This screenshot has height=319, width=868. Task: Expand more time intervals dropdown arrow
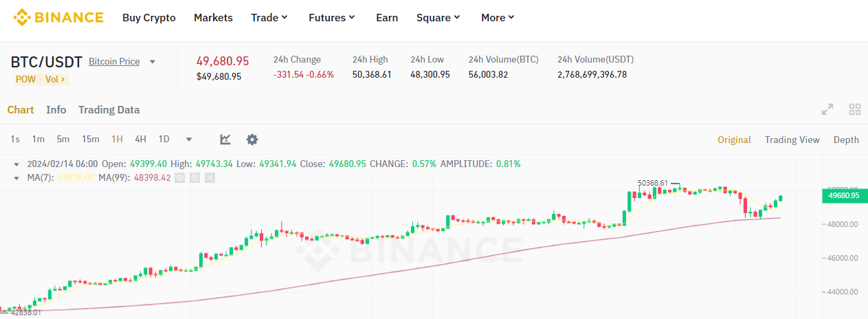pyautogui.click(x=189, y=140)
